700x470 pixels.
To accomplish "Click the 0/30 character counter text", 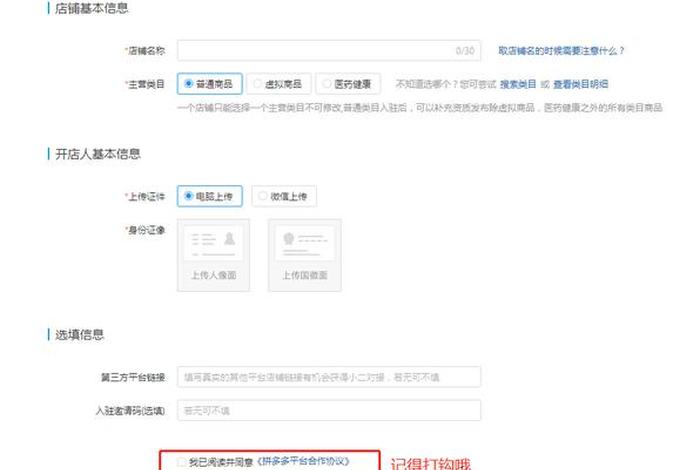I will click(x=465, y=51).
